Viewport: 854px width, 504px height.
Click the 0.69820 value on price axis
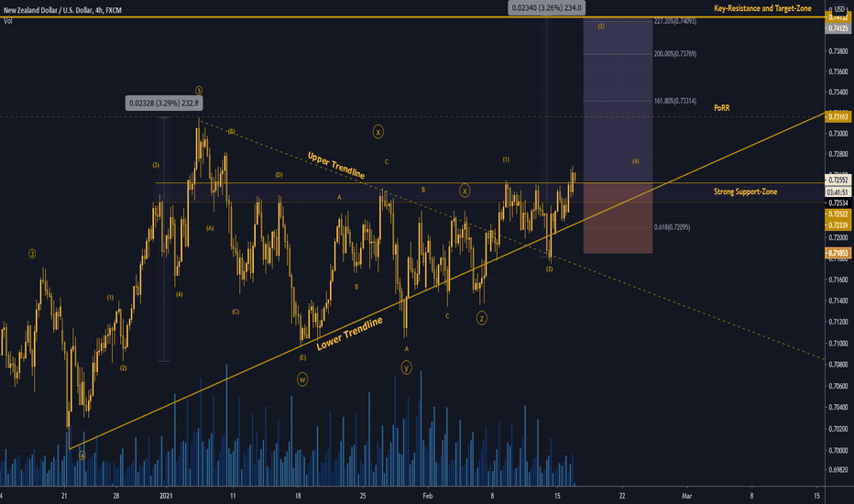pos(838,470)
